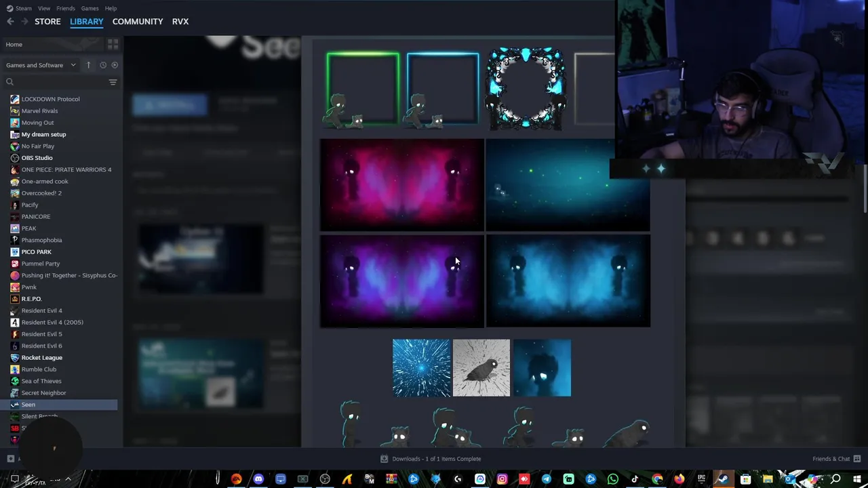Select the highlighted Seen entry
Image resolution: width=868 pixels, height=488 pixels.
[60, 405]
